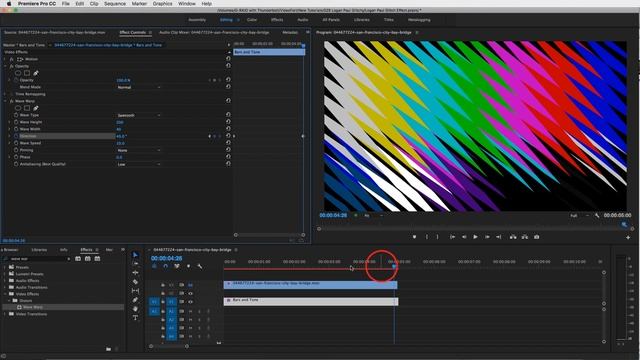Click Wave Warp pen mask tool
The width and height of the screenshot is (640, 360).
pyautogui.click(x=36, y=108)
